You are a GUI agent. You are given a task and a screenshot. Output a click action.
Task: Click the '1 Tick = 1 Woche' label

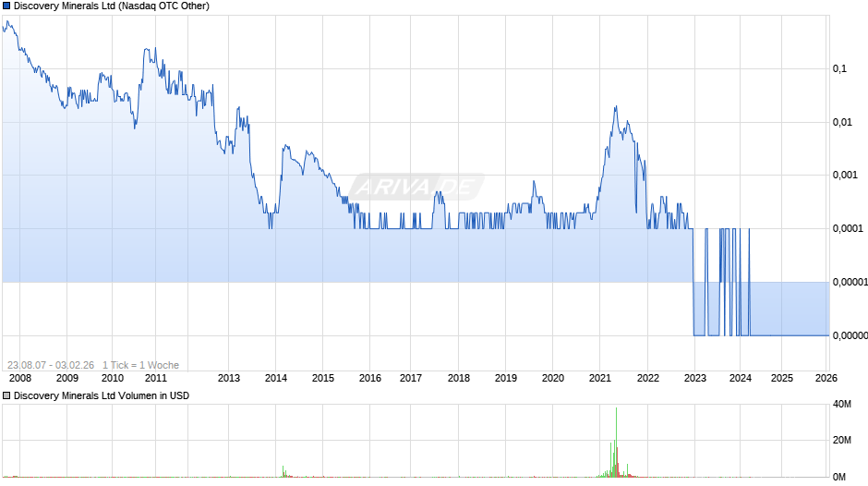pyautogui.click(x=140, y=365)
